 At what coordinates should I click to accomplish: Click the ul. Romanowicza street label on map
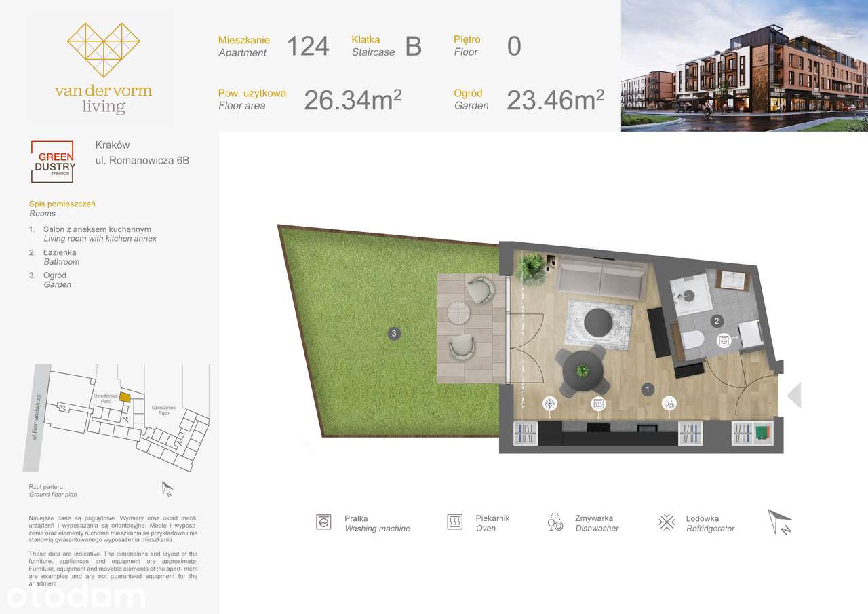pyautogui.click(x=38, y=417)
